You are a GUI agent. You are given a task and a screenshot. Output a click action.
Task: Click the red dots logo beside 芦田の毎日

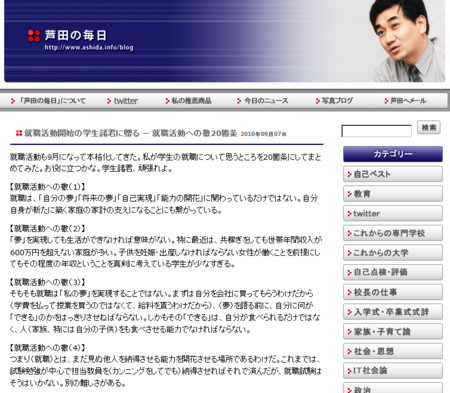[x=34, y=36]
